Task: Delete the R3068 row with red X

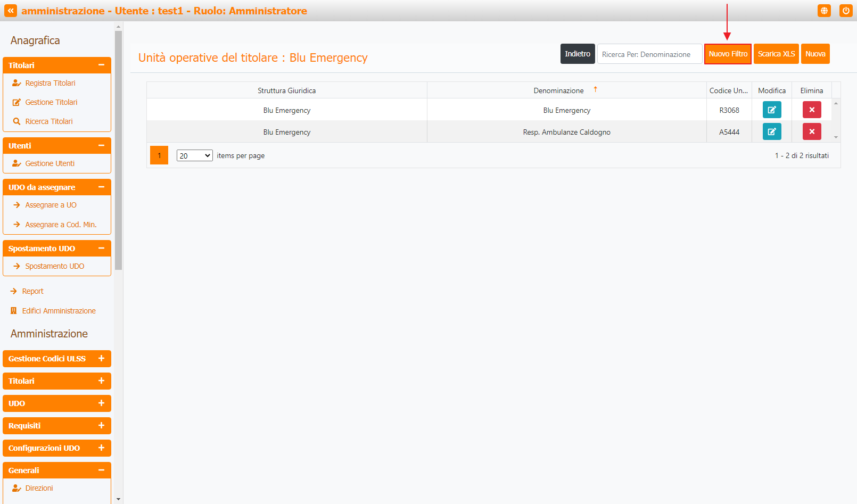Action: point(812,110)
